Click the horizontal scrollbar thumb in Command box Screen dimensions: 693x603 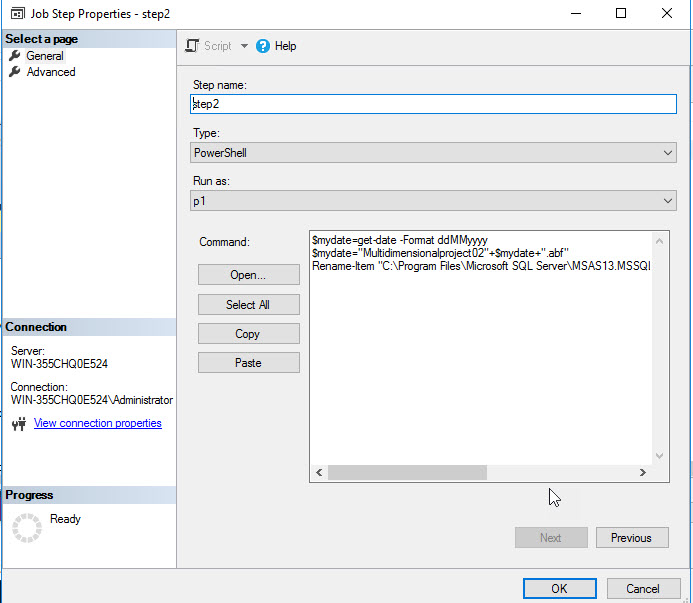coord(407,473)
